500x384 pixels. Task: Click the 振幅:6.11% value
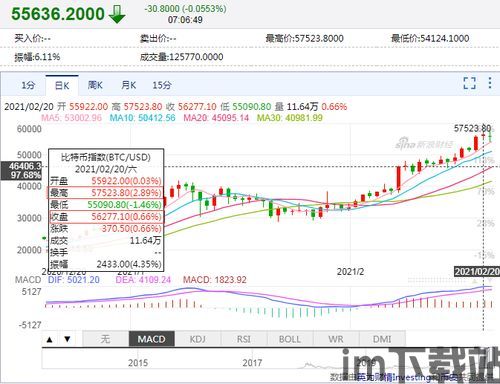(37, 57)
